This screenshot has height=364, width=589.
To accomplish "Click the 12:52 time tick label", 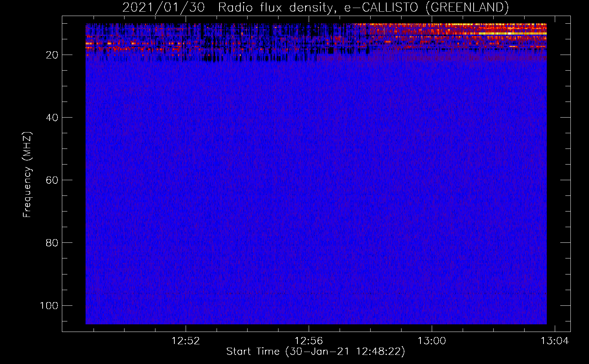I will coord(186,341).
